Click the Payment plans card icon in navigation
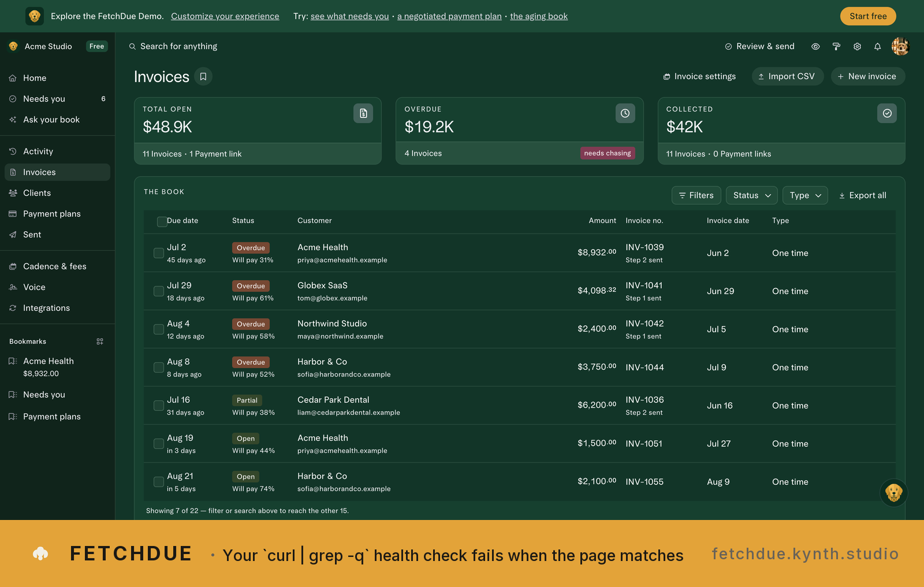Viewport: 924px width, 587px height. tap(13, 214)
